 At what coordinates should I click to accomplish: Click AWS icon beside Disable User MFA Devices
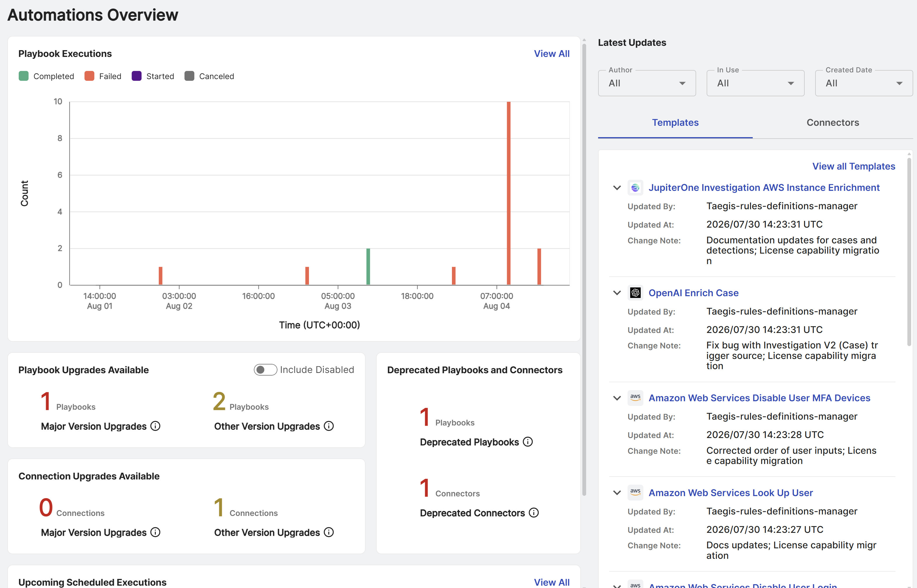(635, 398)
